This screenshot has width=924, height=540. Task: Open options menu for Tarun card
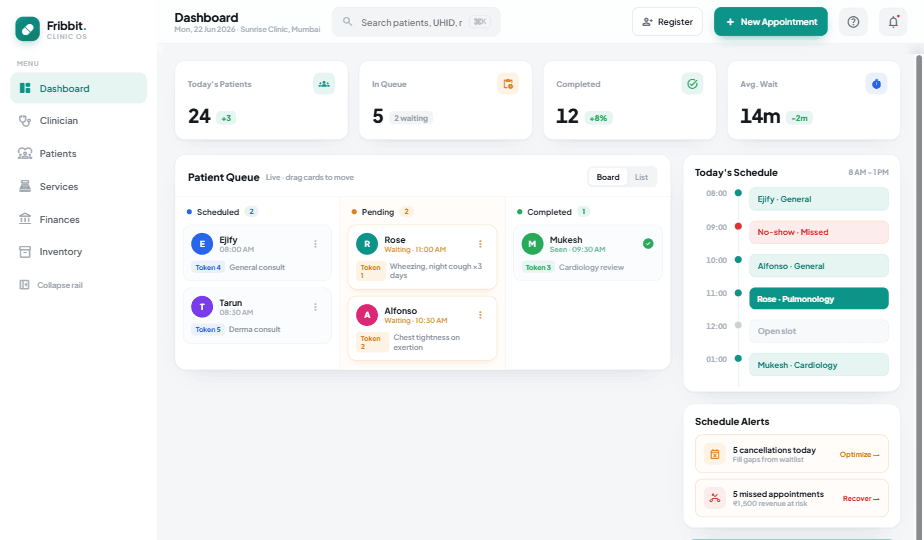click(x=315, y=307)
